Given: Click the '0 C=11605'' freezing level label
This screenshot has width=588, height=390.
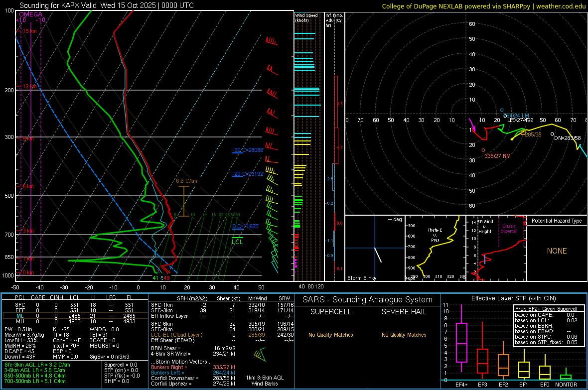Looking at the screenshot, I should point(246,226).
